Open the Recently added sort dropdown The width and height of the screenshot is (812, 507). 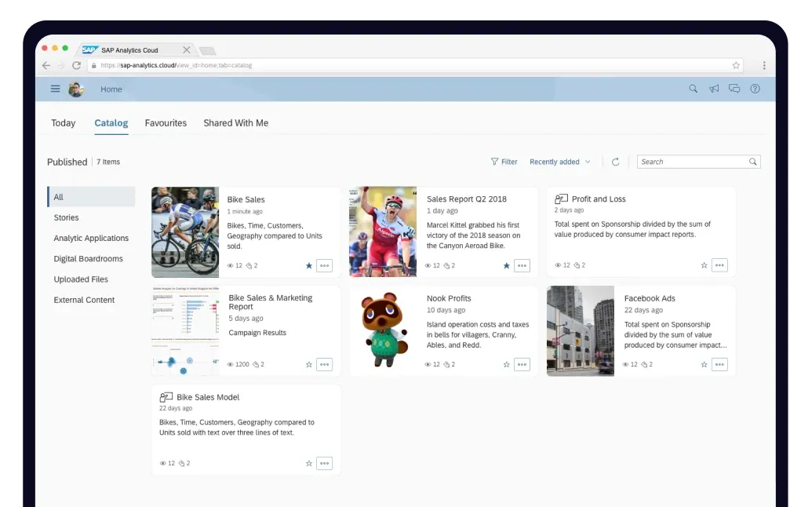pos(559,162)
